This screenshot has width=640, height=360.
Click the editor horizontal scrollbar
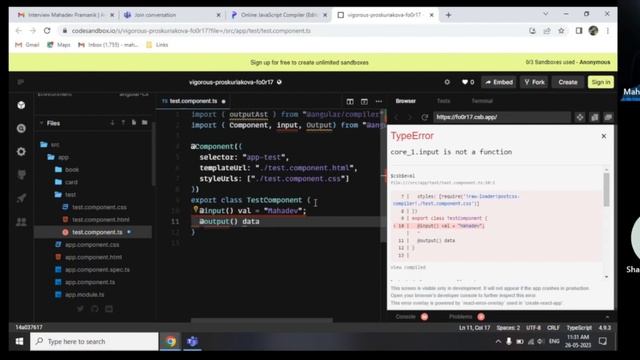(x=262, y=320)
